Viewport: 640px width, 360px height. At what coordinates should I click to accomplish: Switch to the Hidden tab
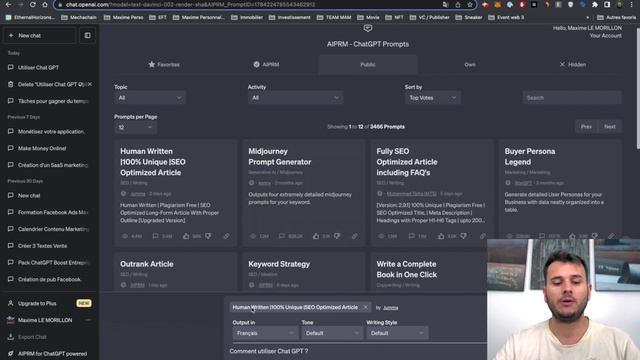(572, 64)
